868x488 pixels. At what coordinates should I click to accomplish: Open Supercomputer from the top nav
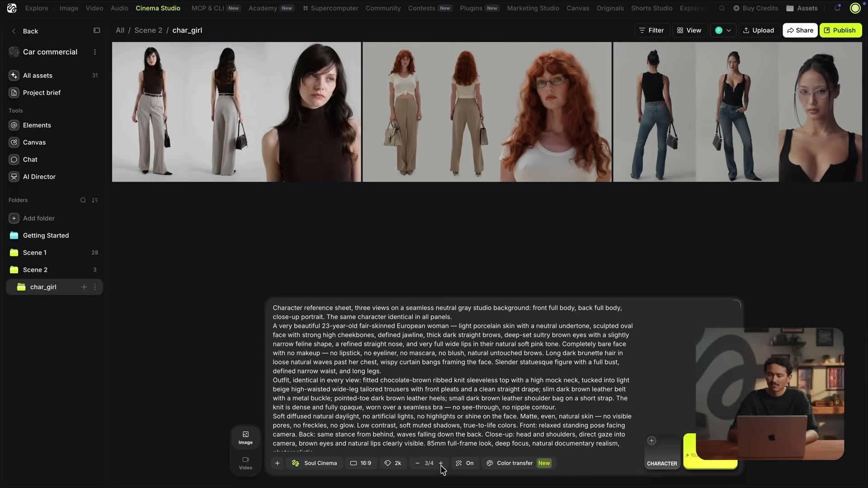click(330, 8)
